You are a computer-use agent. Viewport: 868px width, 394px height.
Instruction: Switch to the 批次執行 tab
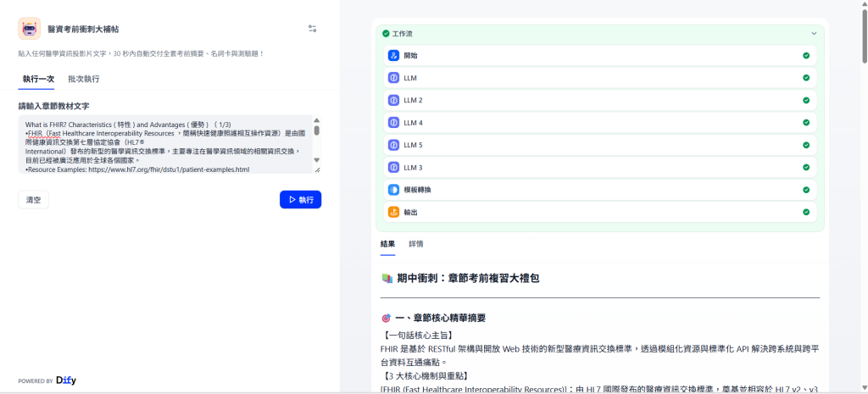[x=84, y=79]
